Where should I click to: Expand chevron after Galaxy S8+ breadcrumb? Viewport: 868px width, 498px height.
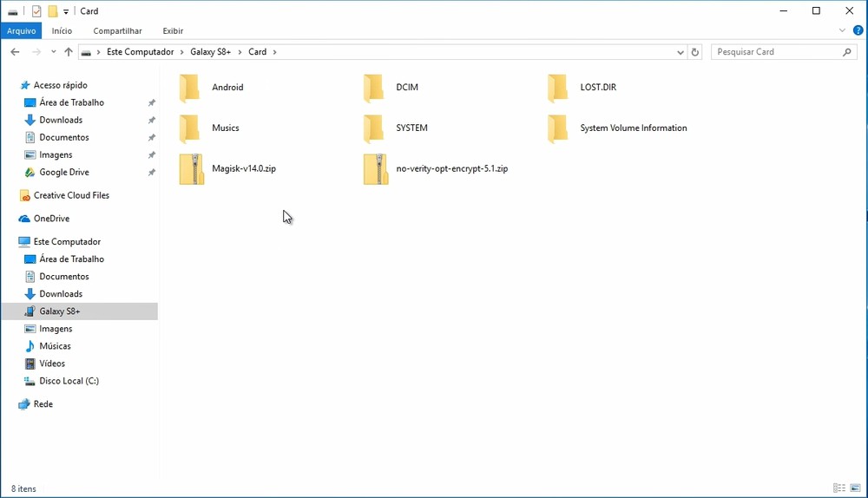pyautogui.click(x=240, y=52)
